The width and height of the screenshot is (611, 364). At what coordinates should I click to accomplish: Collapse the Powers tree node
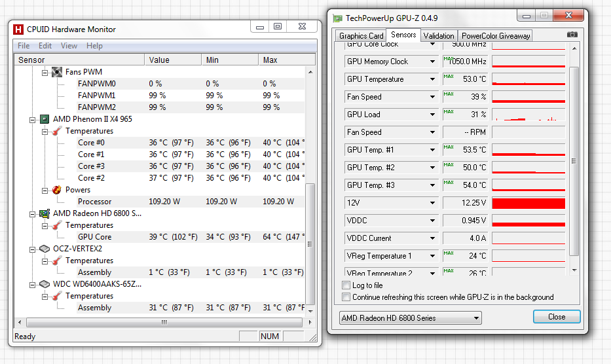coord(45,191)
